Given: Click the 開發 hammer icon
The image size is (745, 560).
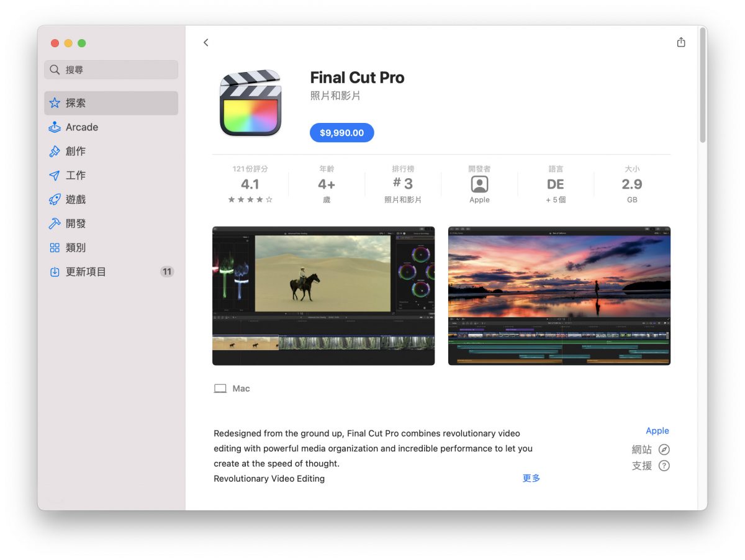Looking at the screenshot, I should tap(55, 224).
